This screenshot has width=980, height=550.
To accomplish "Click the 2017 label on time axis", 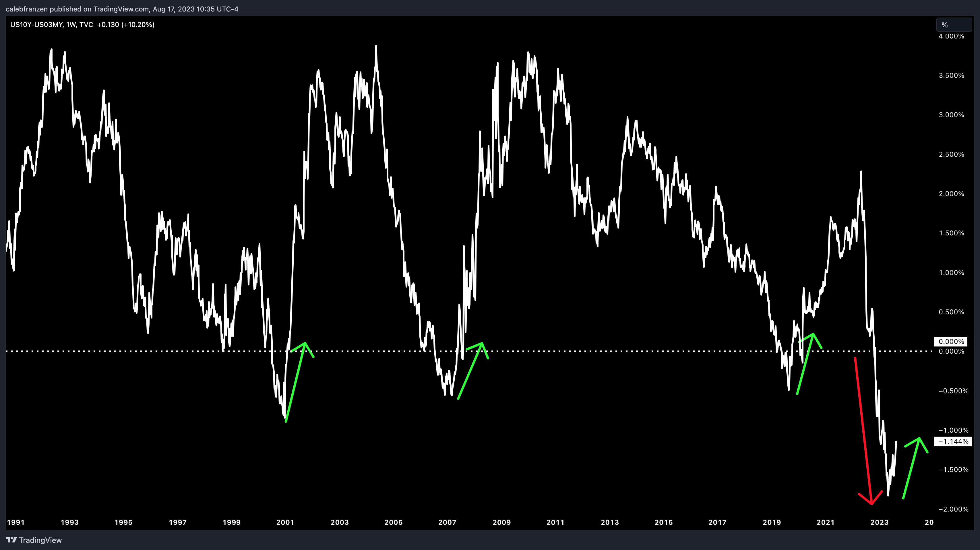I will [718, 522].
